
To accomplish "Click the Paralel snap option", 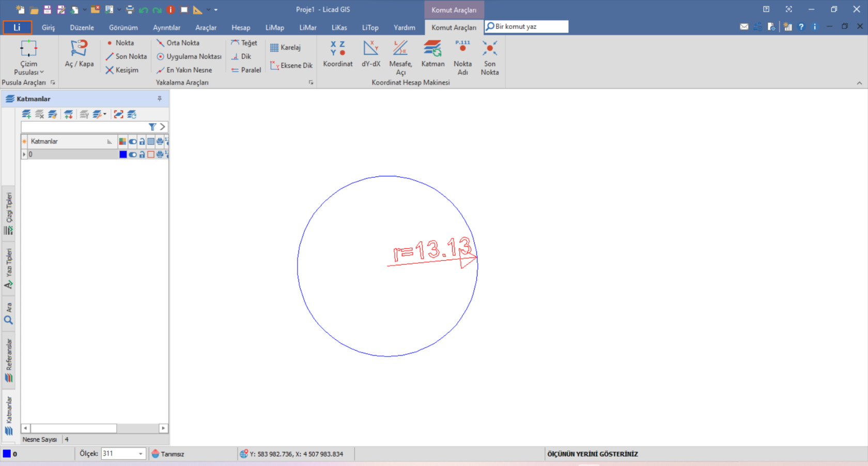I will point(246,70).
